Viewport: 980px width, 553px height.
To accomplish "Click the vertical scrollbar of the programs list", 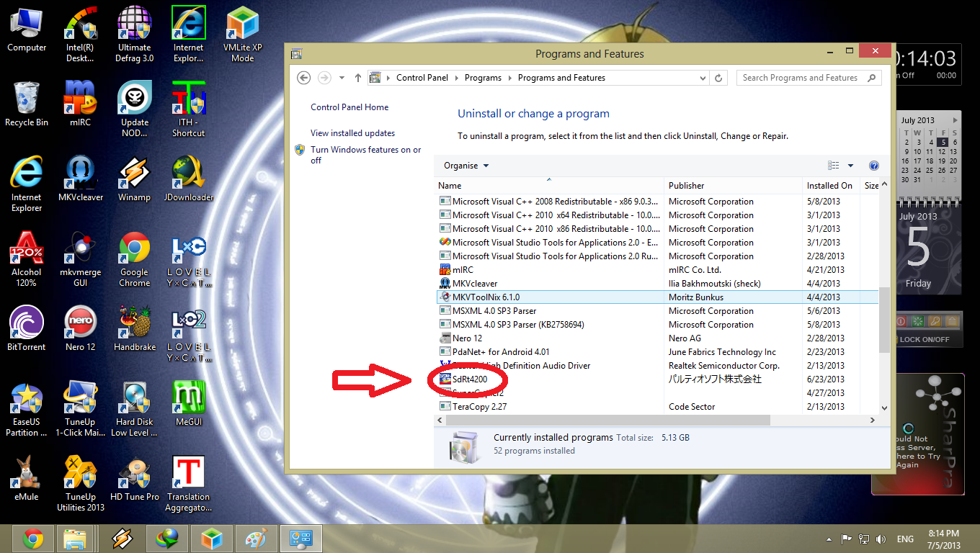I will click(x=884, y=320).
